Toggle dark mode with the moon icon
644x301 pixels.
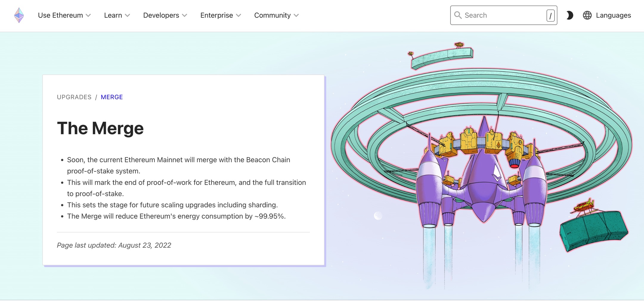click(569, 15)
